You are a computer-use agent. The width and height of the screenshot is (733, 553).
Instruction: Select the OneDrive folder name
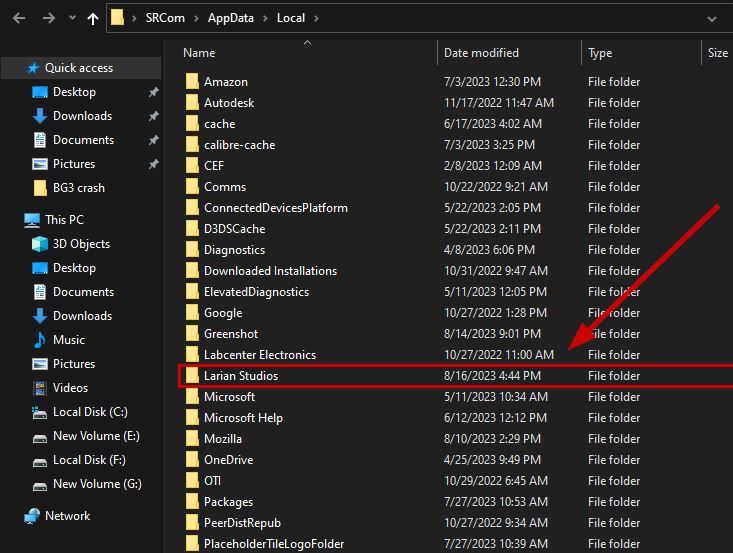229,460
